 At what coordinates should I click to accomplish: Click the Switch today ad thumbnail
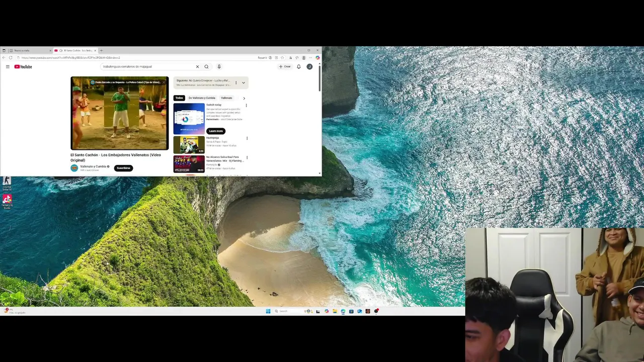coord(189,119)
